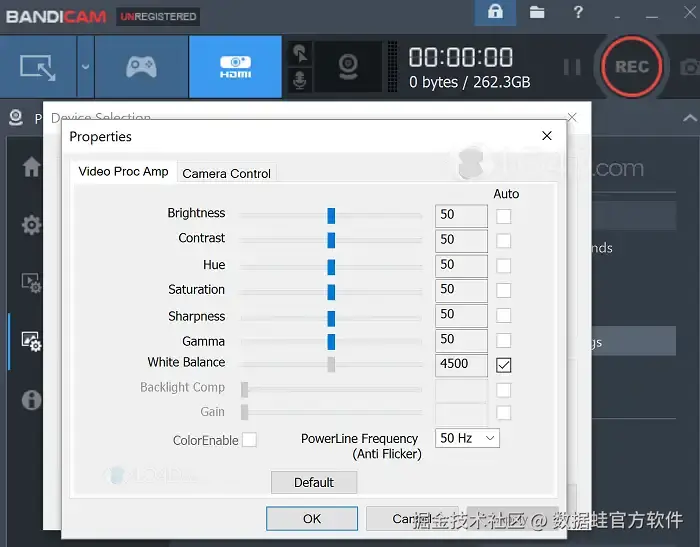The width and height of the screenshot is (700, 547).
Task: Click Saturation value field
Action: pyautogui.click(x=461, y=290)
